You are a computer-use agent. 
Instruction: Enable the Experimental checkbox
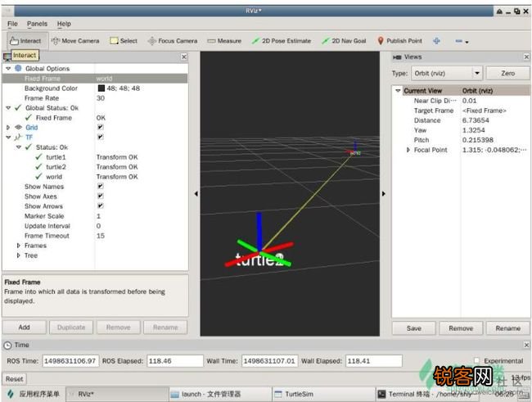pyautogui.click(x=476, y=360)
